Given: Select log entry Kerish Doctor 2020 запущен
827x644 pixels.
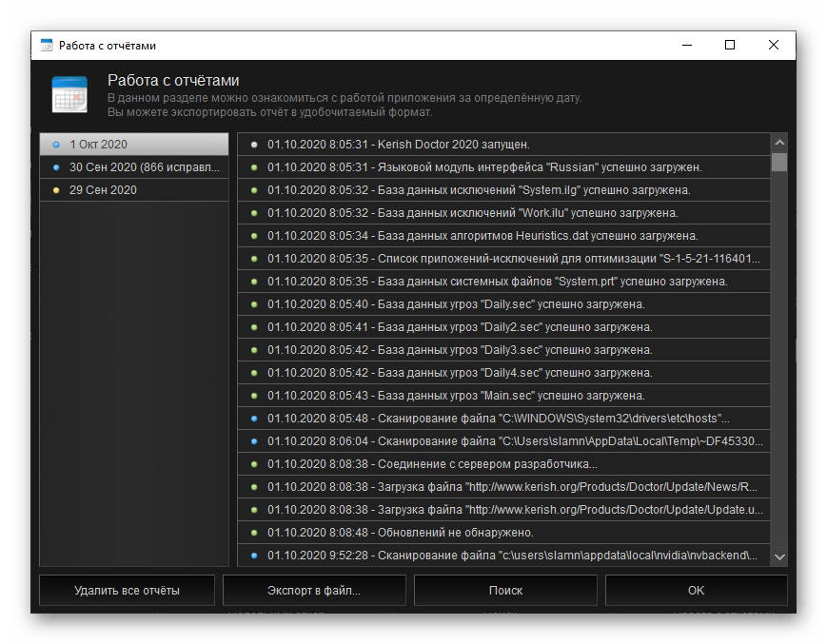Looking at the screenshot, I should point(503,145).
